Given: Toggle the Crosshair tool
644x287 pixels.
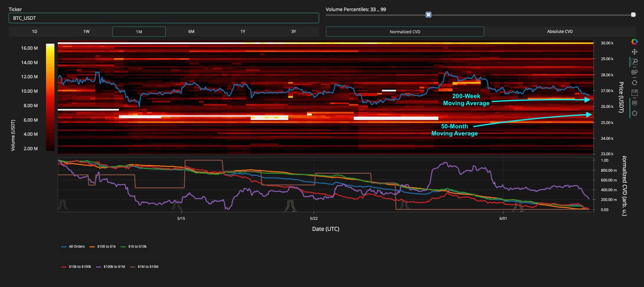Looking at the screenshot, I should pyautogui.click(x=634, y=113).
